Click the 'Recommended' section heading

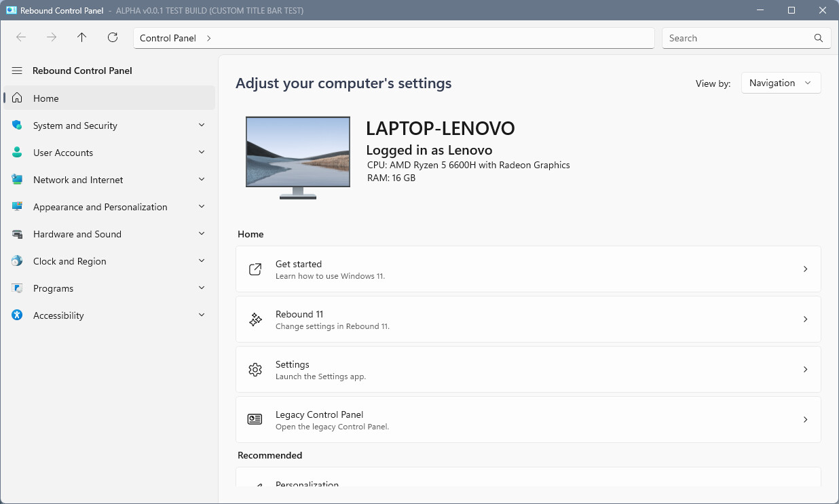(269, 455)
